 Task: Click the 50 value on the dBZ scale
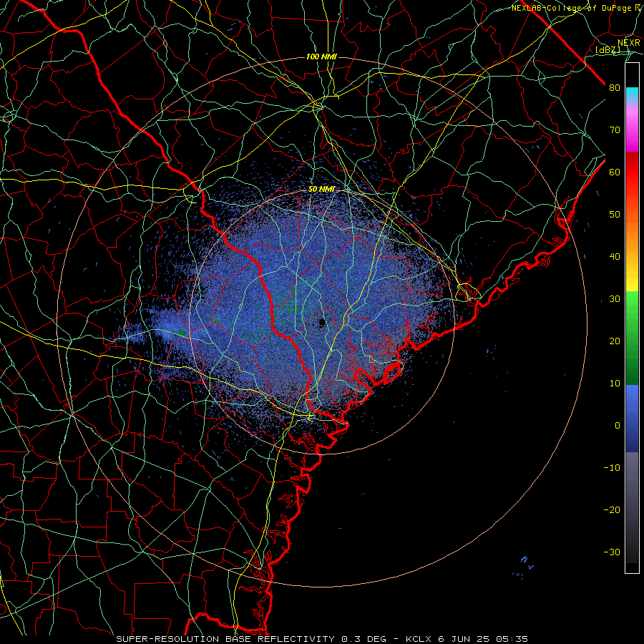point(615,215)
